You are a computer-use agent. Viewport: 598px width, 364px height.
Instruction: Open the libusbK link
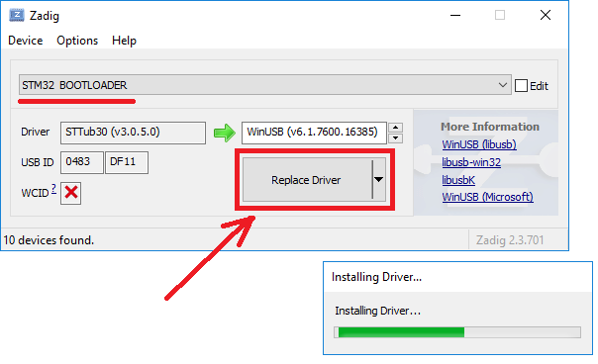(x=458, y=180)
